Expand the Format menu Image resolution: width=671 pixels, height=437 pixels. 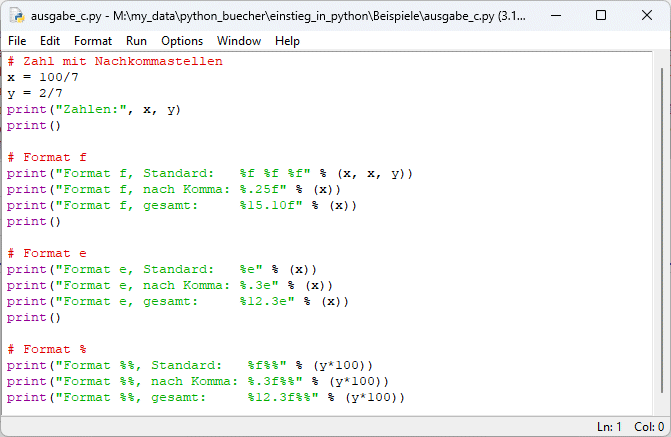[93, 41]
